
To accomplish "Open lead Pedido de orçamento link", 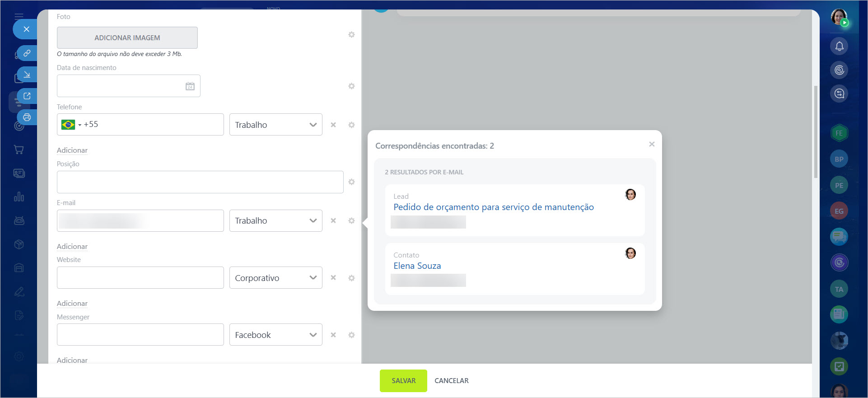I will click(493, 207).
